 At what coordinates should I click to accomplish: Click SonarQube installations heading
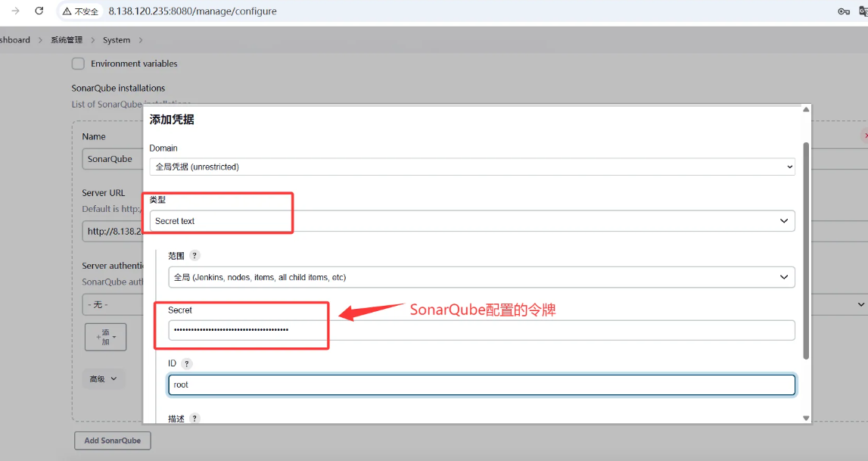click(118, 88)
